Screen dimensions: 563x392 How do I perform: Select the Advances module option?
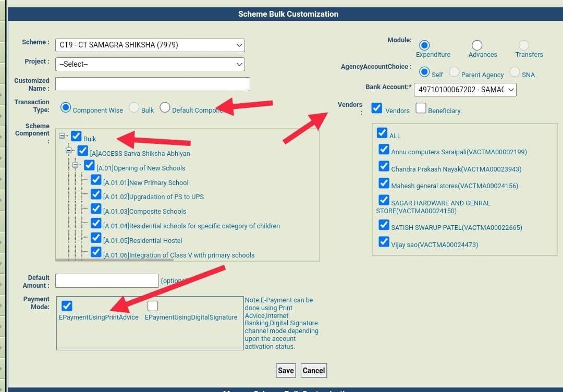pyautogui.click(x=477, y=45)
